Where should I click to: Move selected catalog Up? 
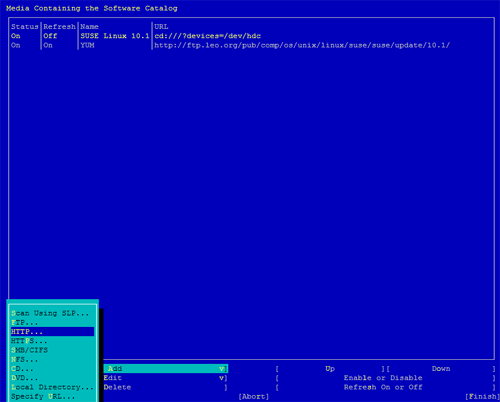(x=330, y=369)
